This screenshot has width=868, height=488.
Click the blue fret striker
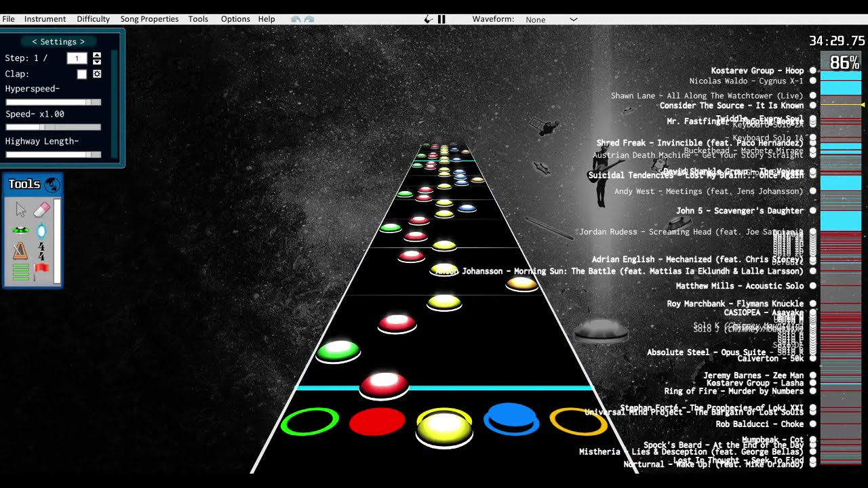511,419
